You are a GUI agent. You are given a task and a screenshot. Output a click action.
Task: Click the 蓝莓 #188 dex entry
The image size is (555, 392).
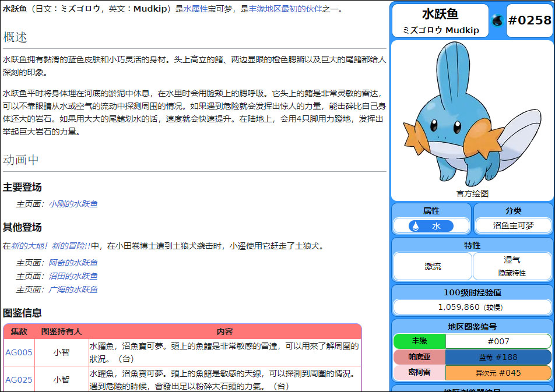[498, 357]
